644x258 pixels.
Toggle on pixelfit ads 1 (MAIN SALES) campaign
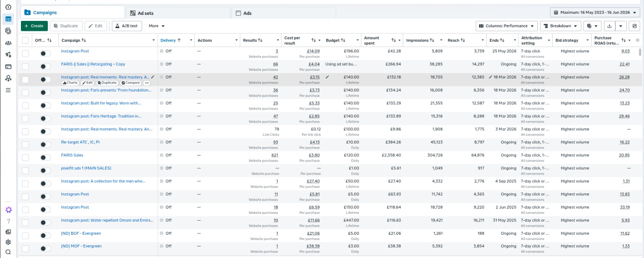[x=45, y=170]
